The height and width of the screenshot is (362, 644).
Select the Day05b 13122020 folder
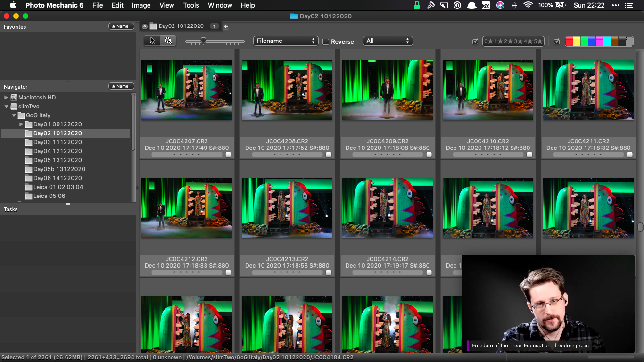pos(59,169)
